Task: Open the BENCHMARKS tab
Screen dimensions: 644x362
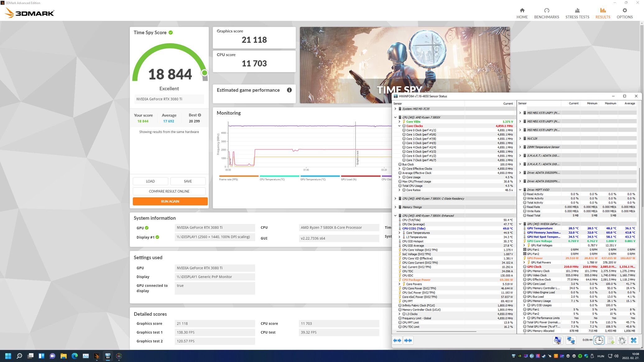Action: click(546, 13)
